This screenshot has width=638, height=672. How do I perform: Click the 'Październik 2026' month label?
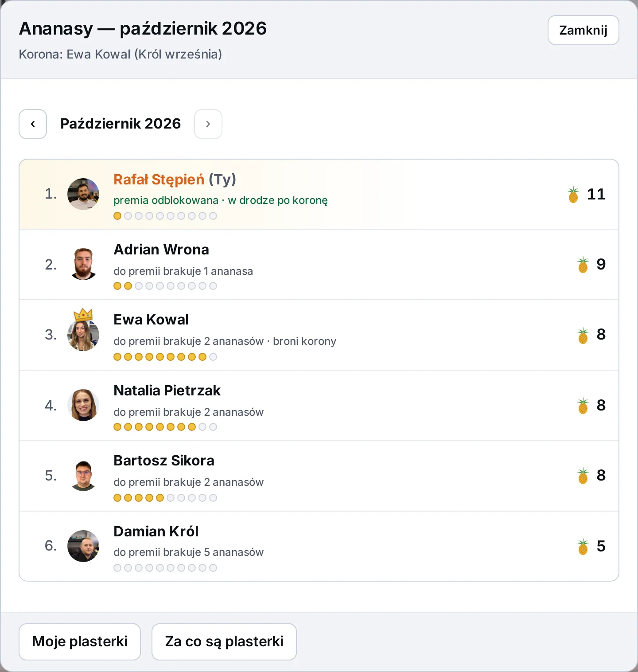click(x=121, y=124)
